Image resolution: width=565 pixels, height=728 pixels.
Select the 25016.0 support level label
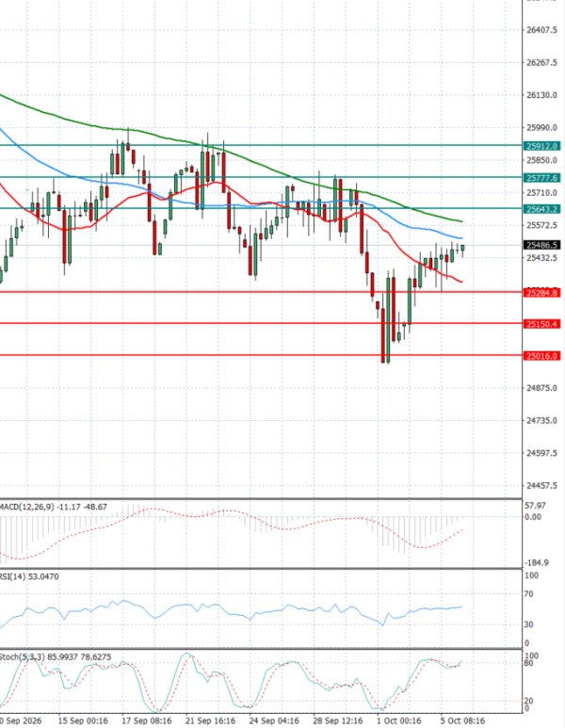pyautogui.click(x=541, y=356)
